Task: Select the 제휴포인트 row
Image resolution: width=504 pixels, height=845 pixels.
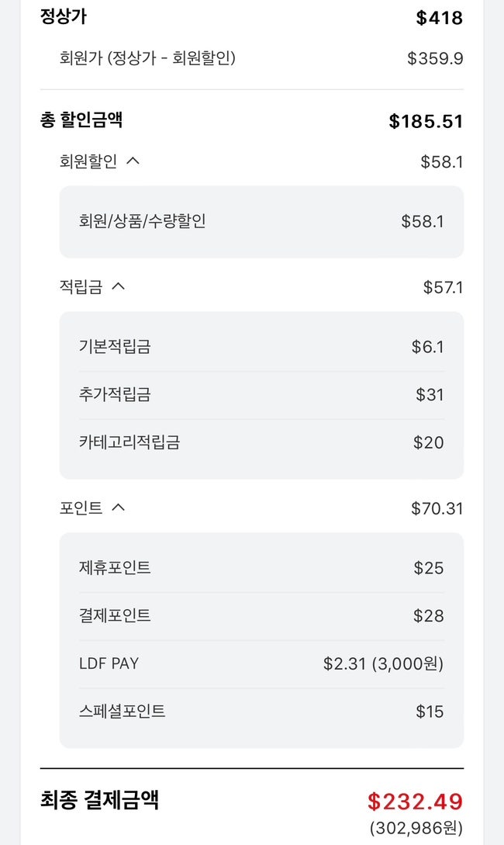Action: 261,568
